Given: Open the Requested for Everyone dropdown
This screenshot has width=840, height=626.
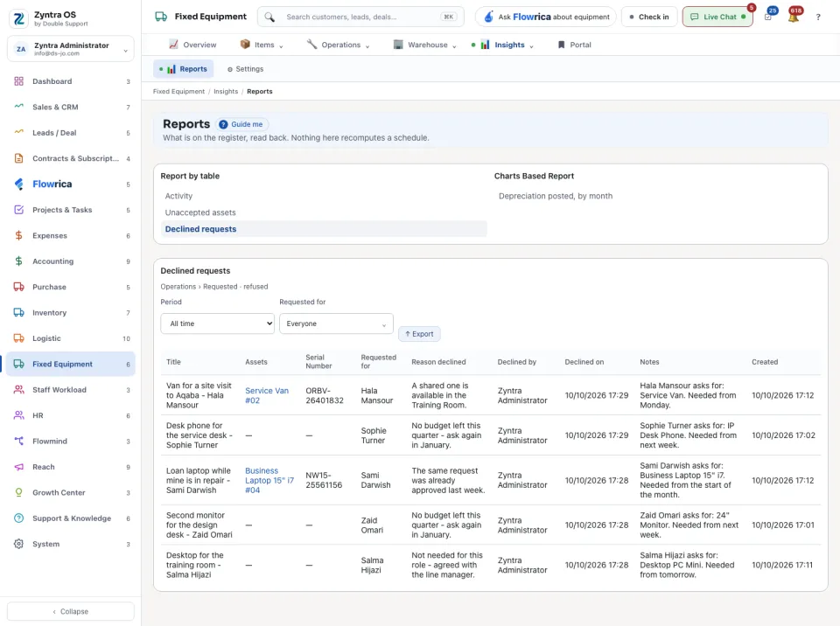Looking at the screenshot, I should tap(336, 323).
